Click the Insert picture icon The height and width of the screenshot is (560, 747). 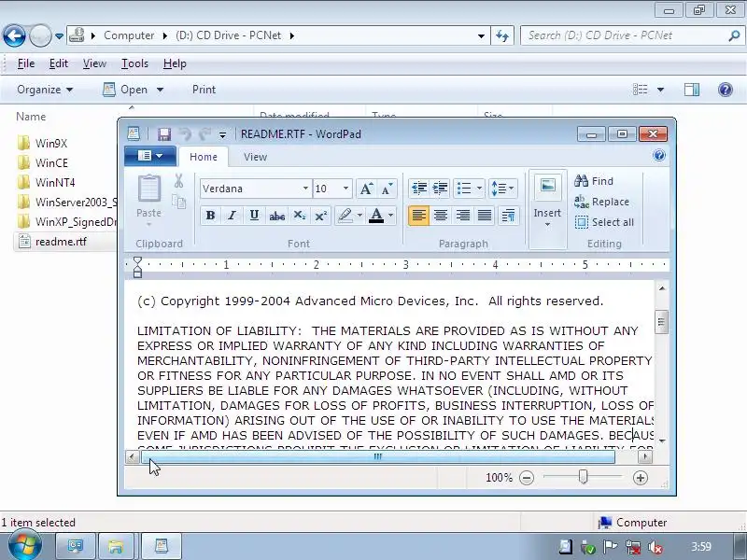pyautogui.click(x=548, y=186)
